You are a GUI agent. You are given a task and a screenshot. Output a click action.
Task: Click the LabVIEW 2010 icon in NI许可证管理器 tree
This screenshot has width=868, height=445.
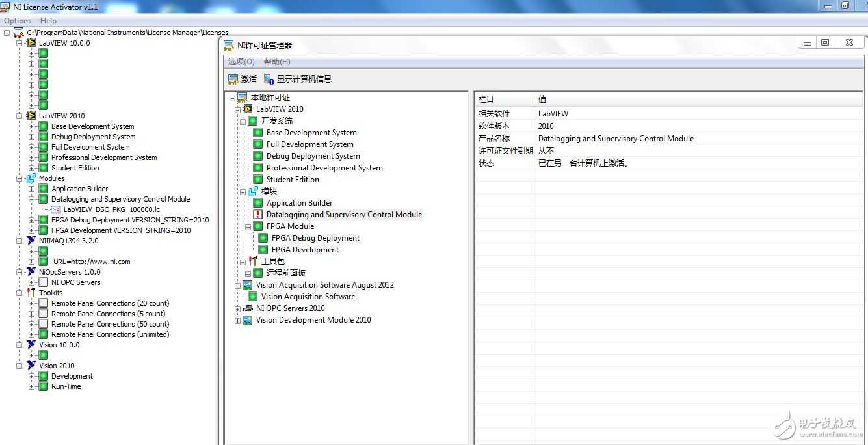tap(248, 109)
